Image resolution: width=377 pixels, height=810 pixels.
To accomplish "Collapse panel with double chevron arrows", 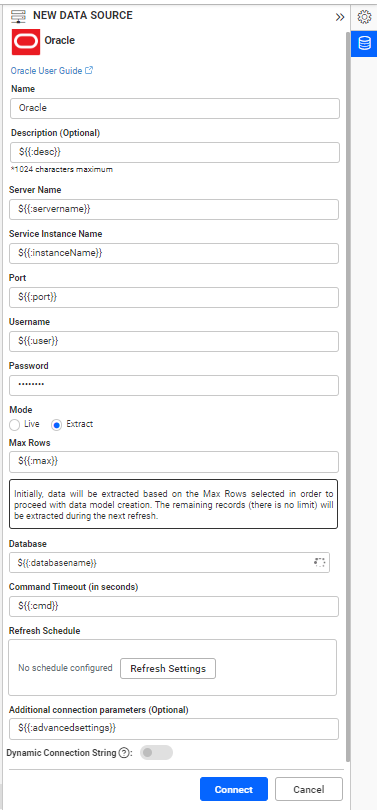I will click(339, 17).
